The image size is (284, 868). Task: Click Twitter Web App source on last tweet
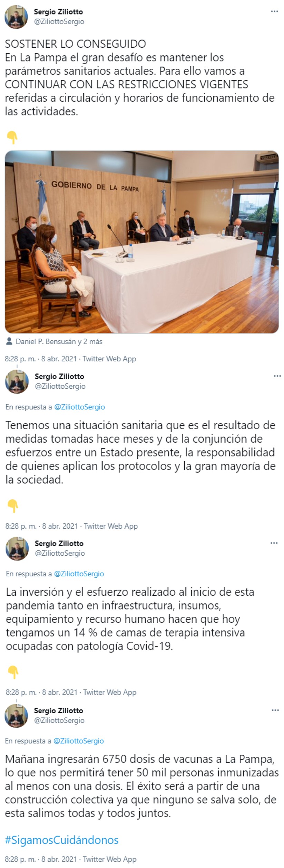(x=110, y=859)
